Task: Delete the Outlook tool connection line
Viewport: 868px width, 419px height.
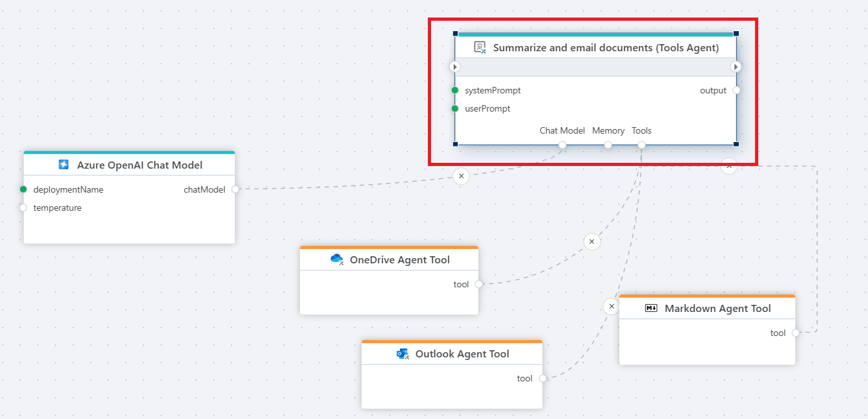Action: (x=611, y=306)
